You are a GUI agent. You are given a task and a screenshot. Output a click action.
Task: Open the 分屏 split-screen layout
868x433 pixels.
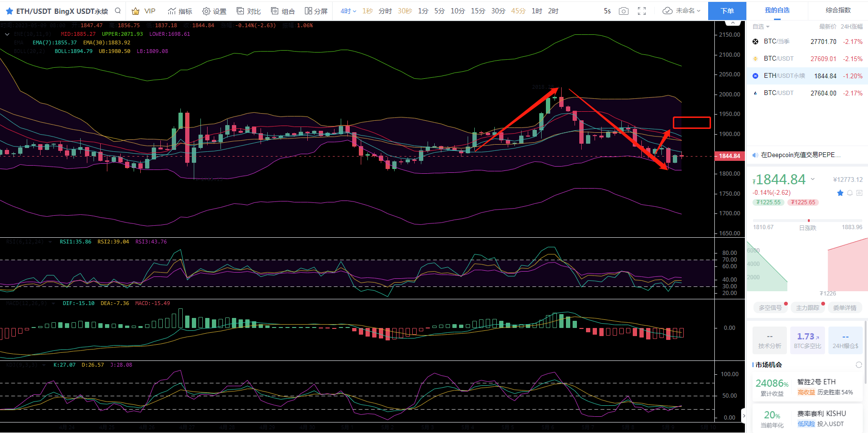316,11
